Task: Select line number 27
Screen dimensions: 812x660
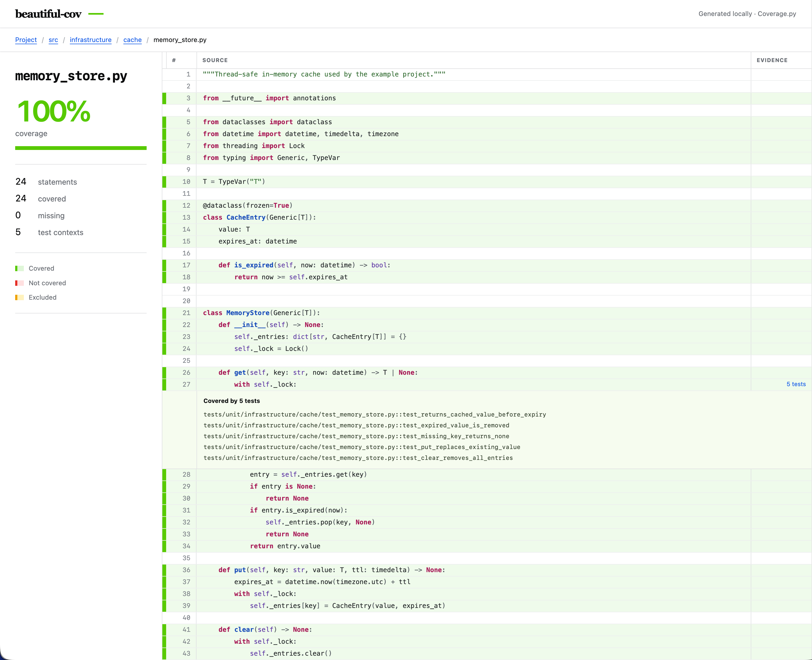Action: pyautogui.click(x=186, y=384)
